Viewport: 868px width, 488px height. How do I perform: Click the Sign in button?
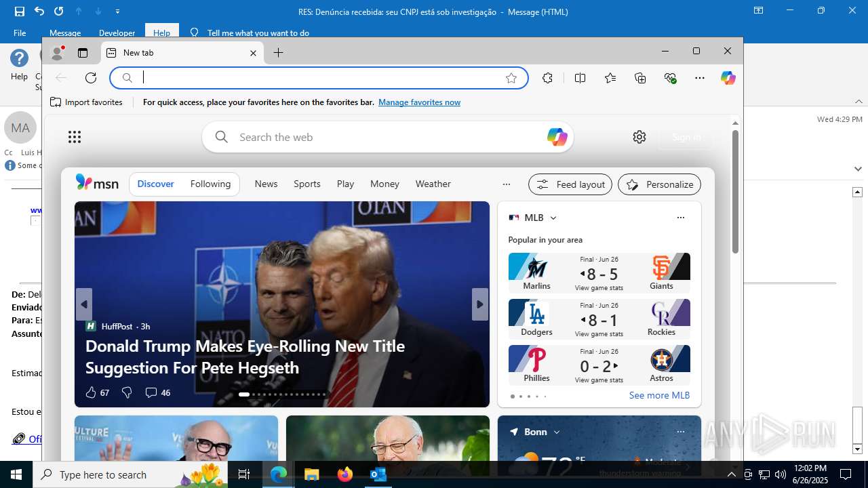point(686,137)
